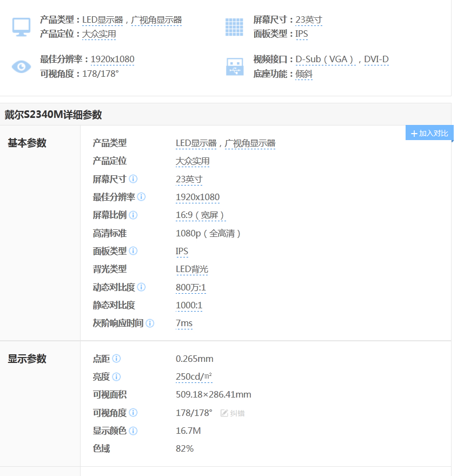Image resolution: width=464 pixels, height=476 pixels.
Task: Open 1000:1 static contrast link
Action: click(x=189, y=305)
